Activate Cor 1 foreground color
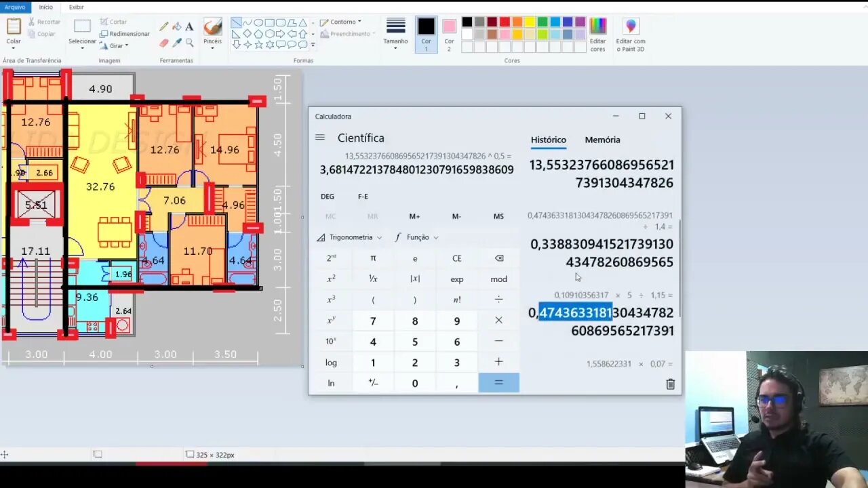The image size is (868, 488). click(x=426, y=35)
